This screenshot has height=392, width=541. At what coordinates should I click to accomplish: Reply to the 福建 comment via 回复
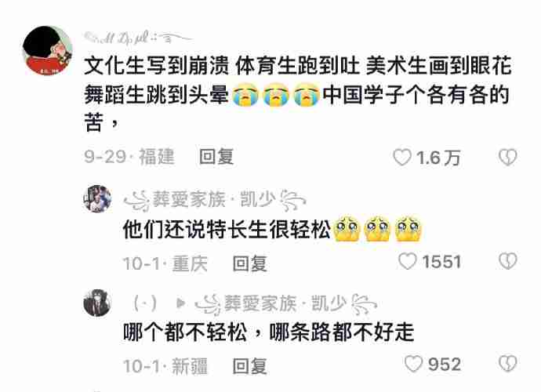pyautogui.click(x=216, y=157)
